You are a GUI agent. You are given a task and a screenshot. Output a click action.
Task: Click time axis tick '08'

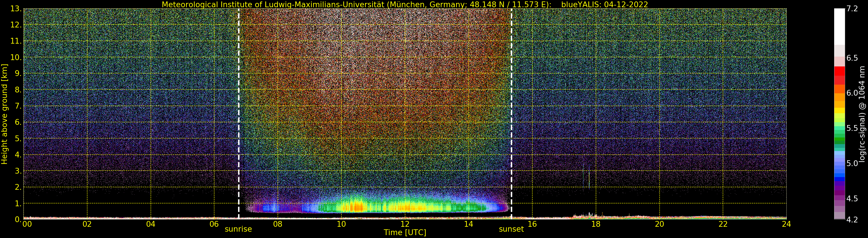(x=278, y=224)
